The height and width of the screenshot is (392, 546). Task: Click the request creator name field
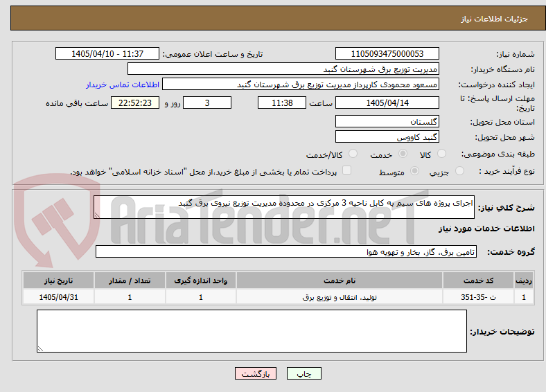301,84
